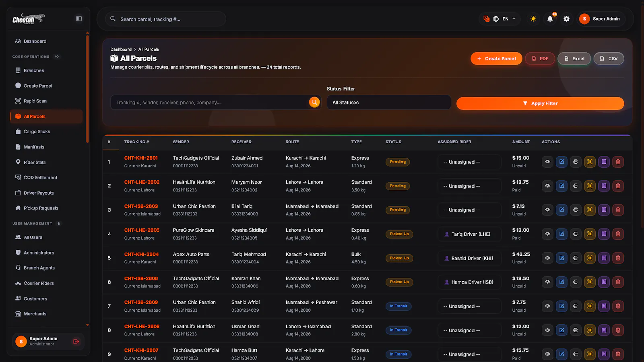The image size is (644, 362).
Task: Open the All Statuses filter dropdown
Action: 389,103
